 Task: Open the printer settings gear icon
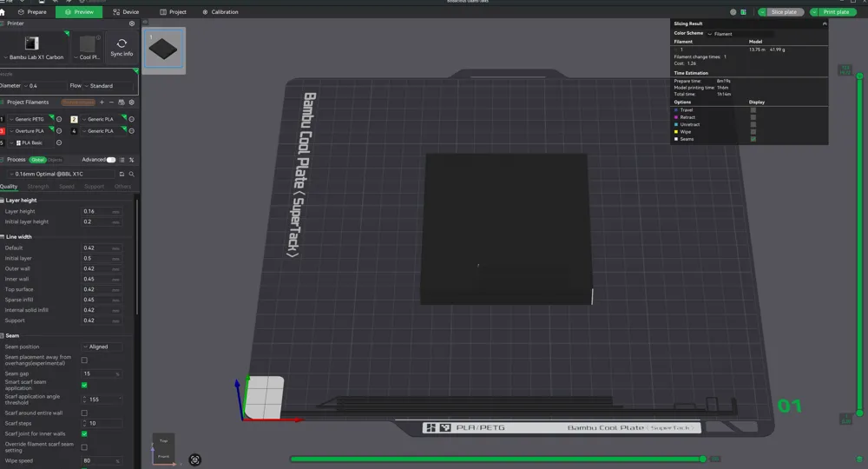tap(132, 23)
